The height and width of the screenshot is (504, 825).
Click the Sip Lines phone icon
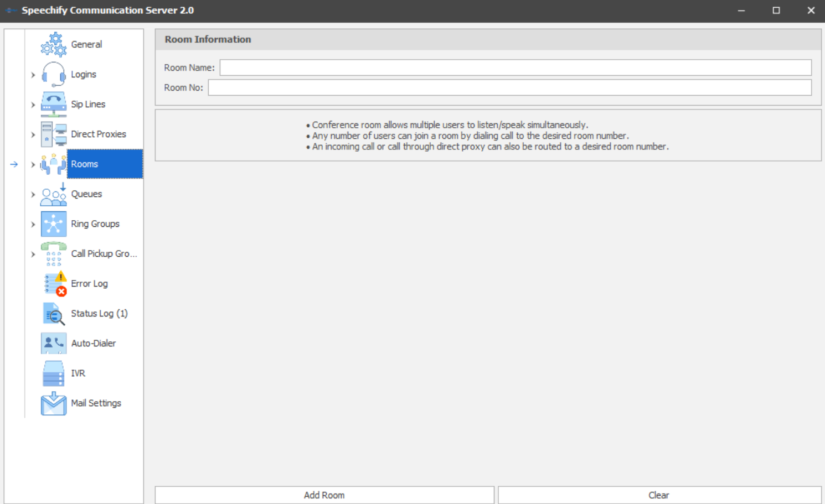coord(54,104)
